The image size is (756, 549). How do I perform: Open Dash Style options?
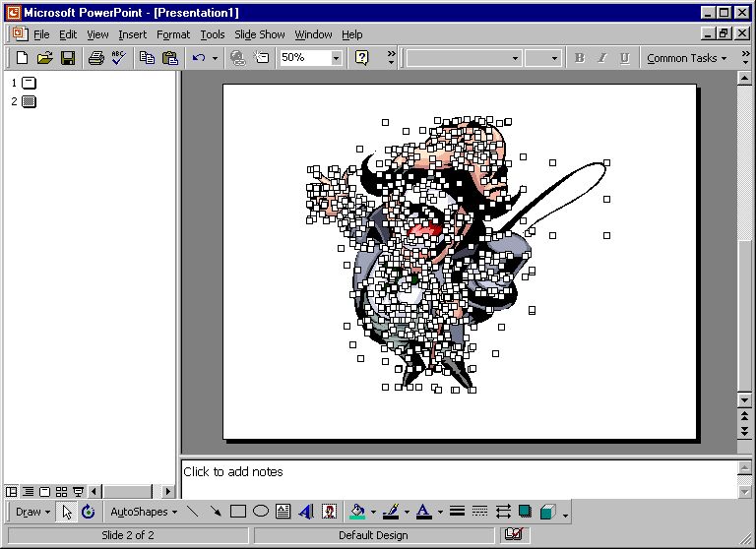tap(479, 512)
